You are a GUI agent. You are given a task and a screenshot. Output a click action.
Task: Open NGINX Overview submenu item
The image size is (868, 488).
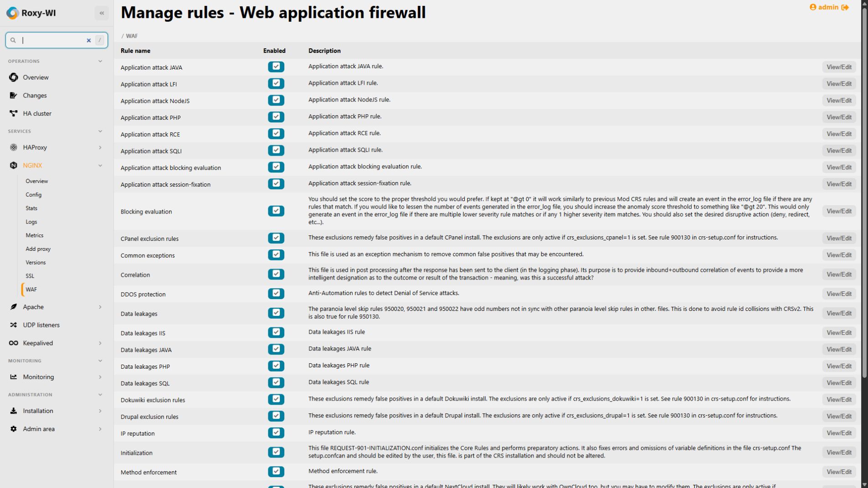[37, 181]
